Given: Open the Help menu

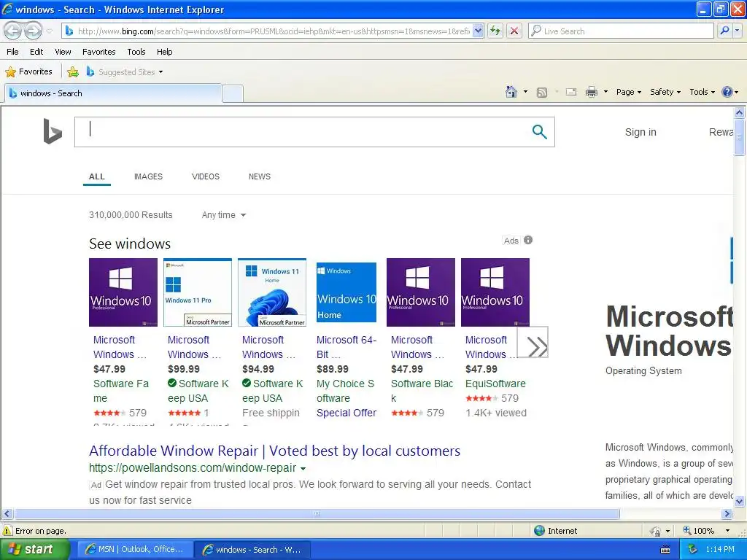Looking at the screenshot, I should [164, 52].
